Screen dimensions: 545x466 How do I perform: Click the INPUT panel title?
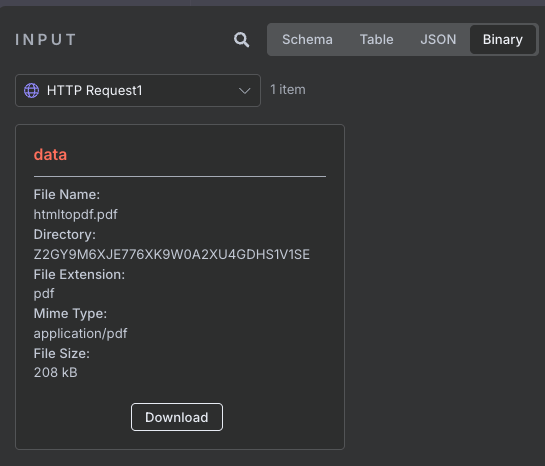click(x=46, y=40)
